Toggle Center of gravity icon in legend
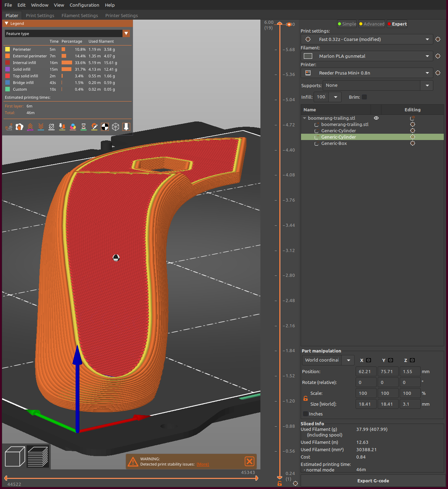The width and height of the screenshot is (448, 489). pos(105,127)
